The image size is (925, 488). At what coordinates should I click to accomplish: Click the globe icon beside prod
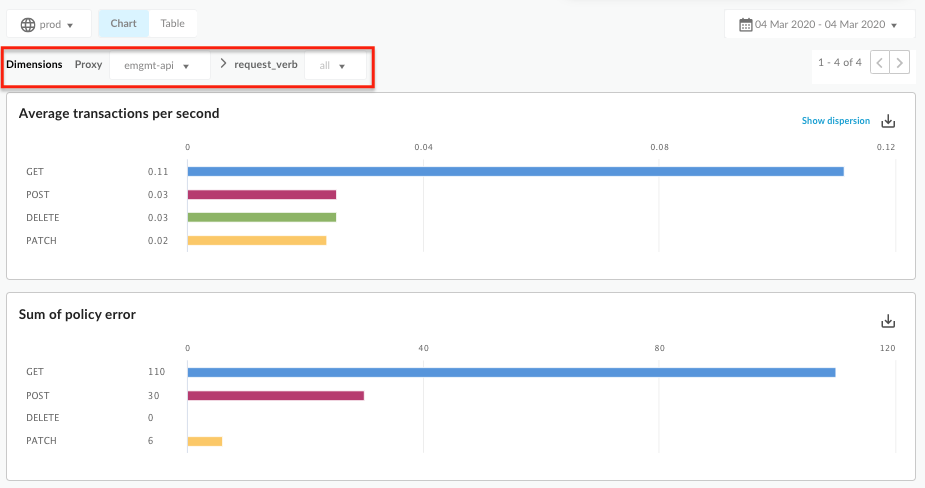(27, 24)
